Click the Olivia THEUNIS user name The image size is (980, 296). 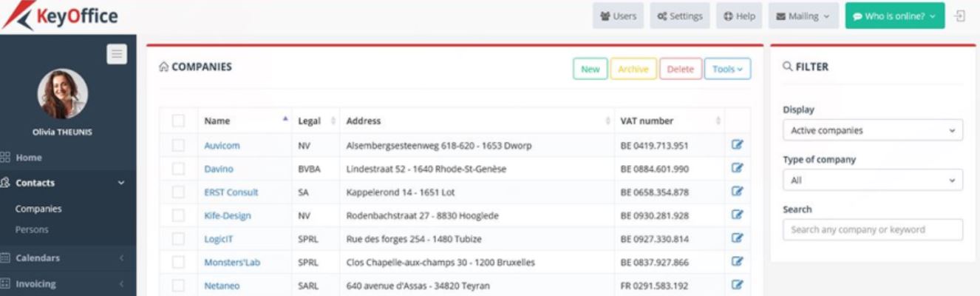63,132
